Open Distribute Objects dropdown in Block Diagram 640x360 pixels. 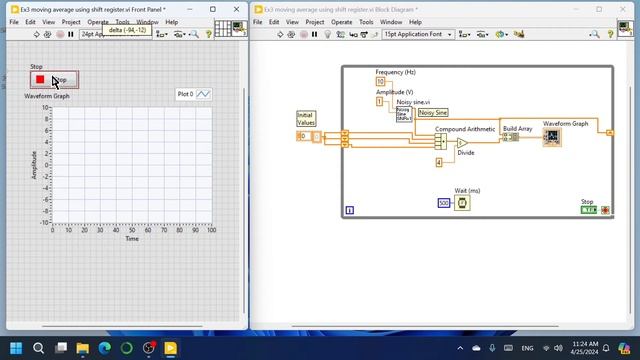point(482,35)
